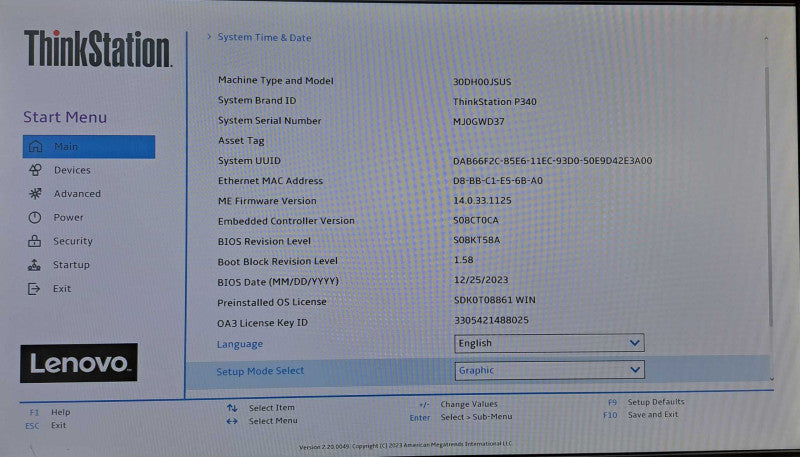Click the Asset Tag label
This screenshot has width=800, height=457.
pos(241,141)
